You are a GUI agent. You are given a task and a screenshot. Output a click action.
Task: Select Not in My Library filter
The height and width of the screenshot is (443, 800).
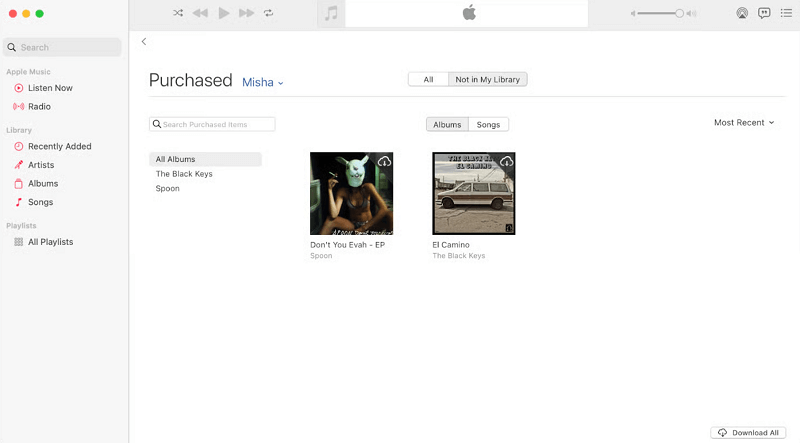click(x=487, y=80)
